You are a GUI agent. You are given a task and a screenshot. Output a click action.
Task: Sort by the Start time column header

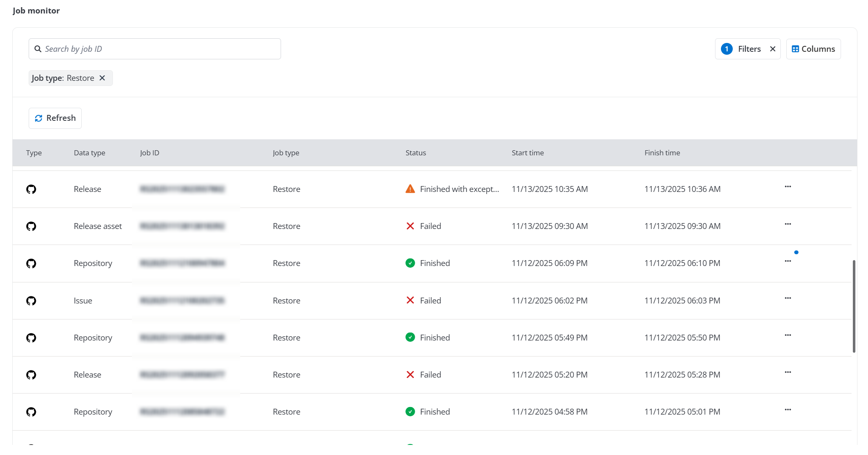click(x=528, y=153)
